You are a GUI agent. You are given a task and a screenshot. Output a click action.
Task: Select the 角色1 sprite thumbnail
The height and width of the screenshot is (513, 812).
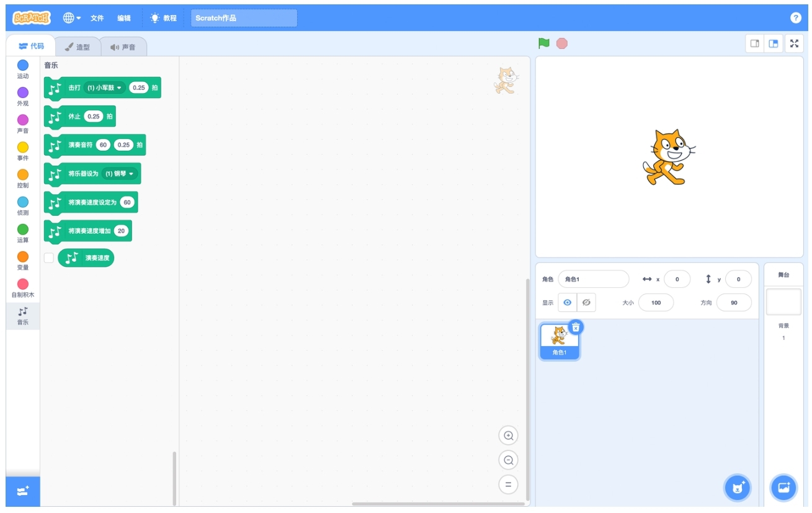pos(560,341)
